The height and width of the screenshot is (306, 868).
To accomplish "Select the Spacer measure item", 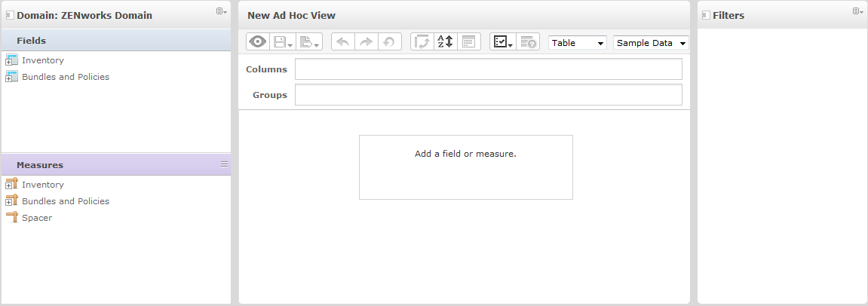I will click(37, 218).
